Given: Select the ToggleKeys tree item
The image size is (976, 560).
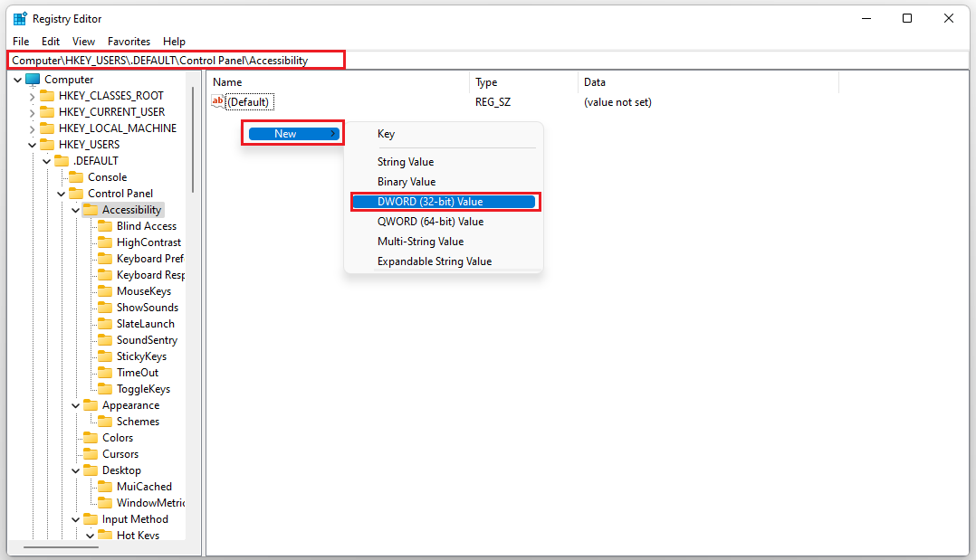Looking at the screenshot, I should (143, 389).
